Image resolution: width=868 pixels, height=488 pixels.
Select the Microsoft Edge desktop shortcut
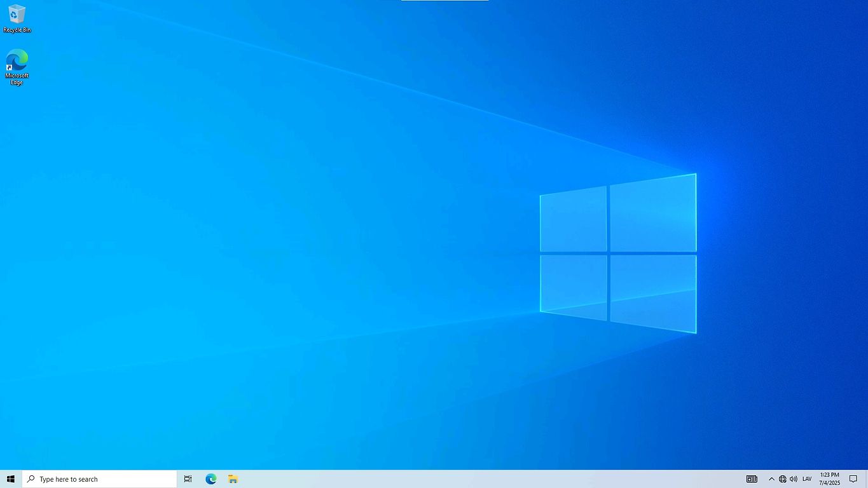(x=17, y=67)
